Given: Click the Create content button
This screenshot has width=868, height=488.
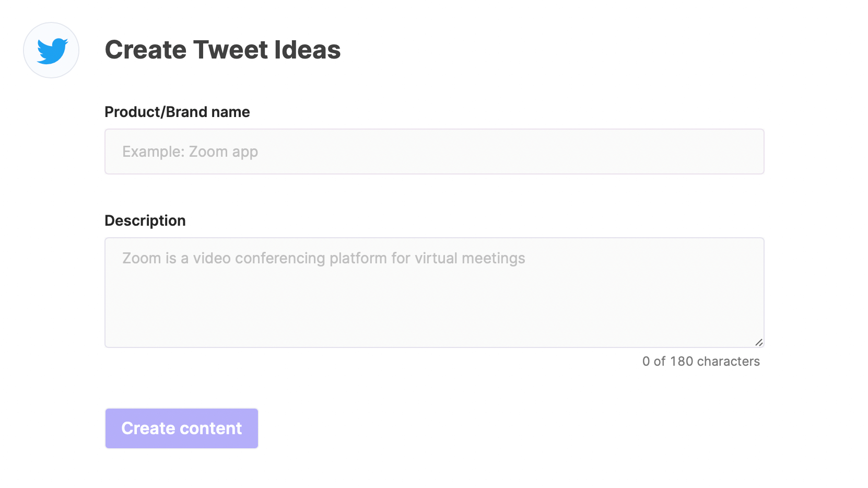Looking at the screenshot, I should [182, 428].
